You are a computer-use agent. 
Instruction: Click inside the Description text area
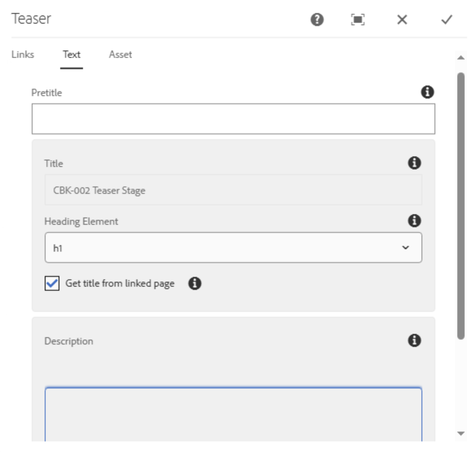click(x=233, y=413)
